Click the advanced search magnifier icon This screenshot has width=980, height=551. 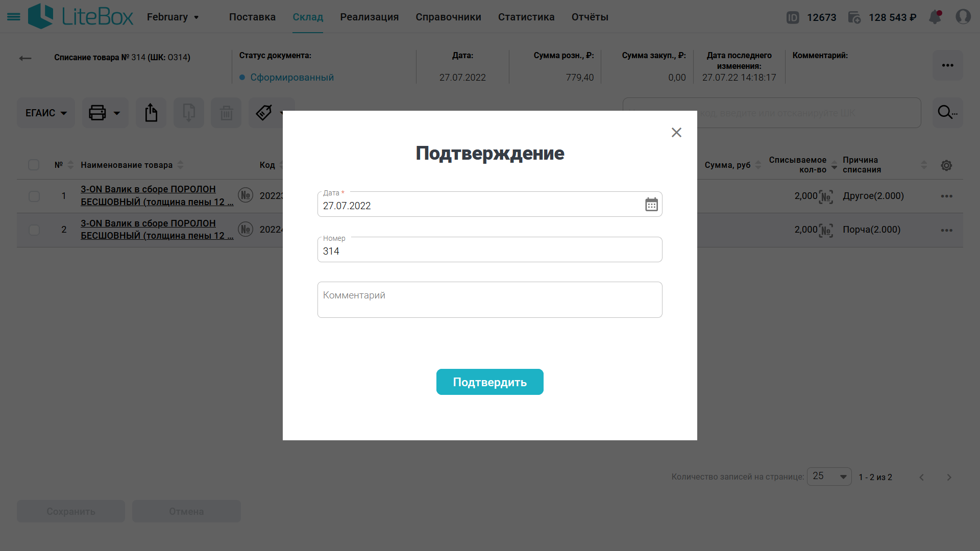(x=947, y=113)
